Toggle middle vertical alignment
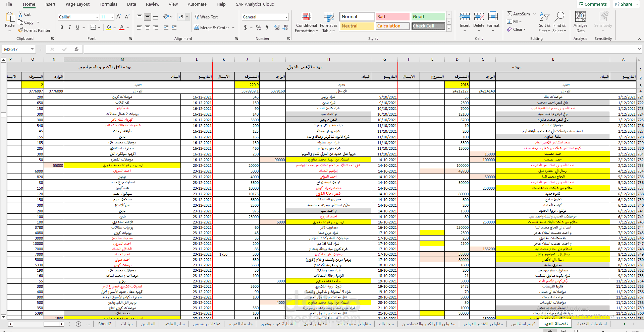The height and width of the screenshot is (332, 644). (x=148, y=17)
